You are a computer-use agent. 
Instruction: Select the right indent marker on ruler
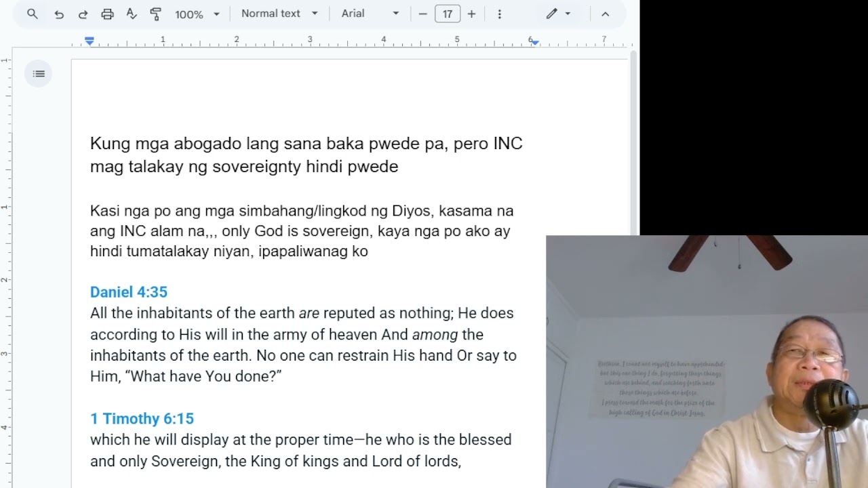pyautogui.click(x=535, y=42)
